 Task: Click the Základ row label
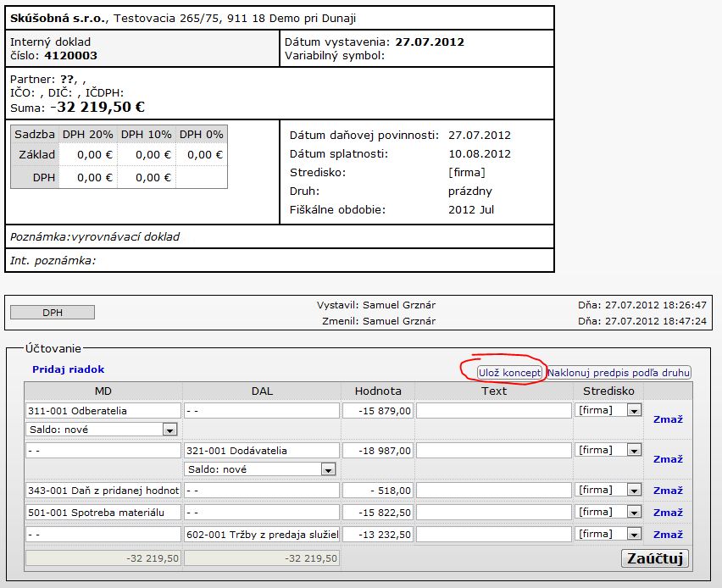pos(36,155)
